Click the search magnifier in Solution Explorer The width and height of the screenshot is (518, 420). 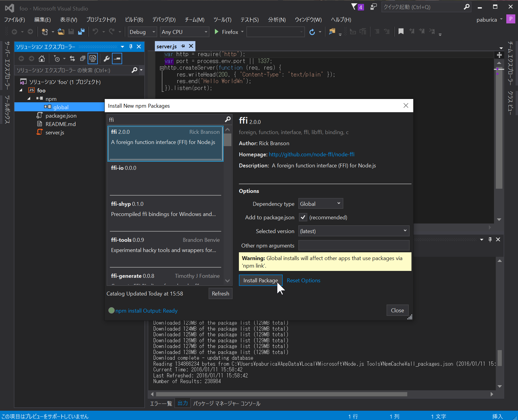134,70
